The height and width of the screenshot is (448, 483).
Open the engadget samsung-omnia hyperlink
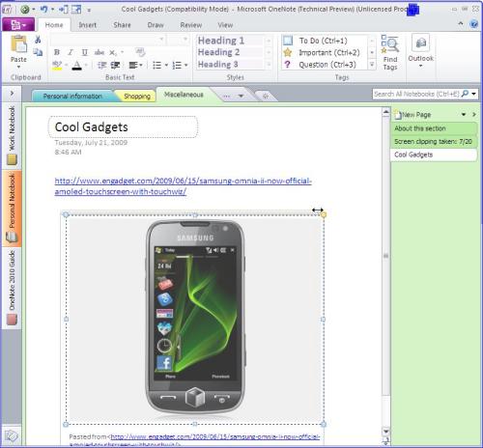[183, 186]
